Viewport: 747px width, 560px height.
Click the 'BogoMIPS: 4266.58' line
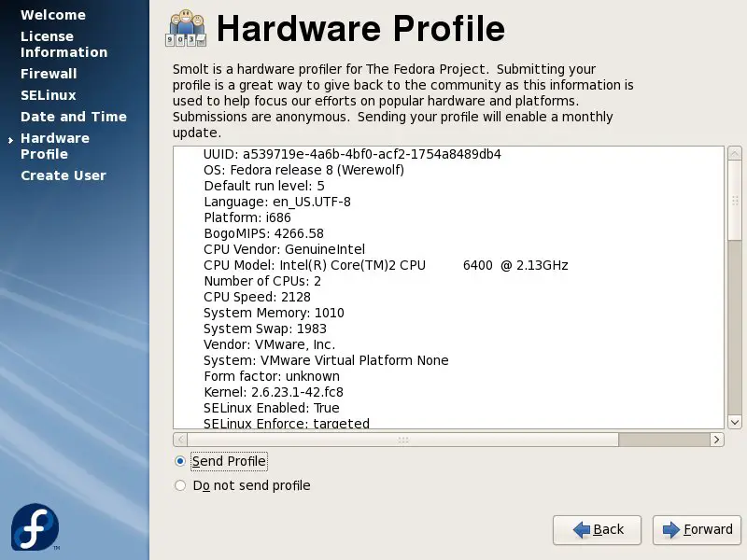pos(263,233)
